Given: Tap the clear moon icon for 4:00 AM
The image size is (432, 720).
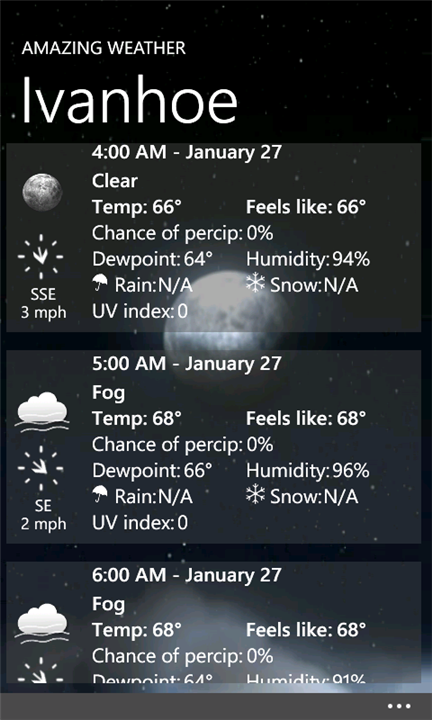Looking at the screenshot, I should 42,192.
